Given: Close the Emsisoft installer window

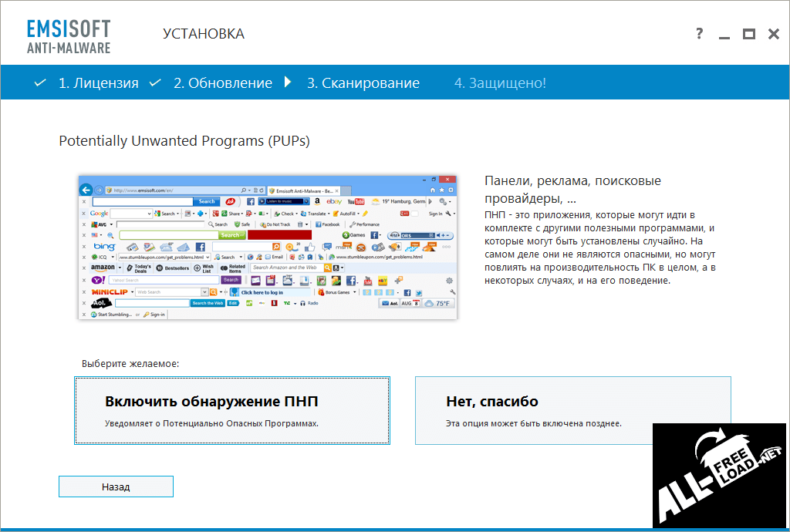Looking at the screenshot, I should pyautogui.click(x=773, y=34).
